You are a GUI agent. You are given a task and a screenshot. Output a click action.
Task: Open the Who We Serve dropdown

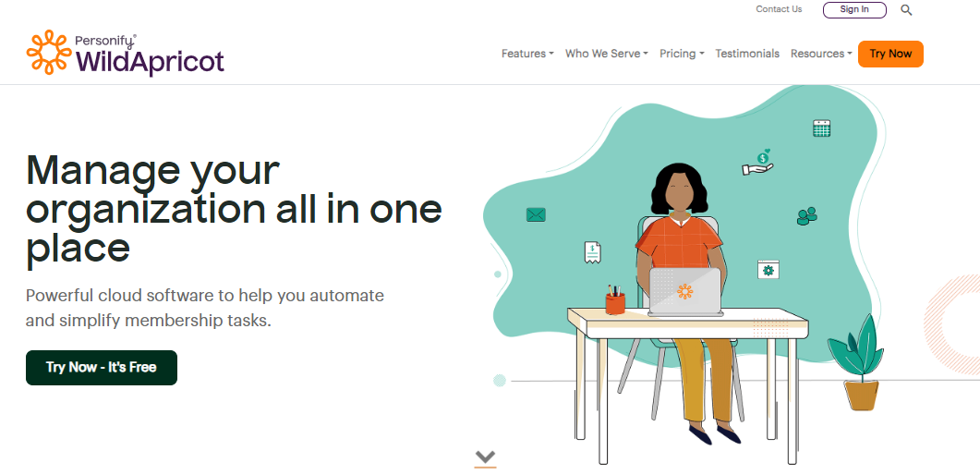[x=606, y=54]
